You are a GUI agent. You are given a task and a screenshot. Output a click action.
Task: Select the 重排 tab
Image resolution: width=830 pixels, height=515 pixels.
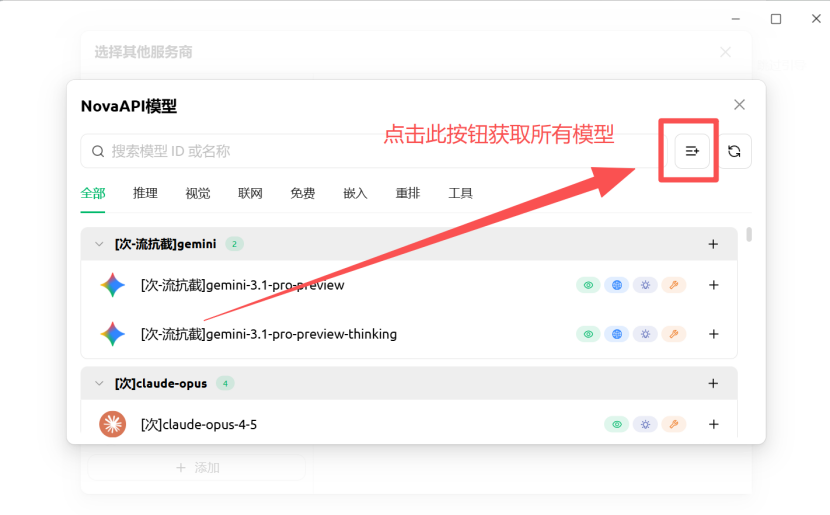click(408, 193)
